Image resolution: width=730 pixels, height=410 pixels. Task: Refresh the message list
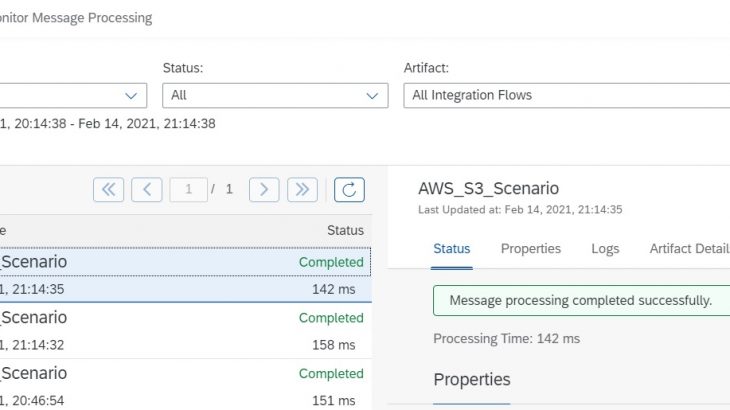coord(349,189)
